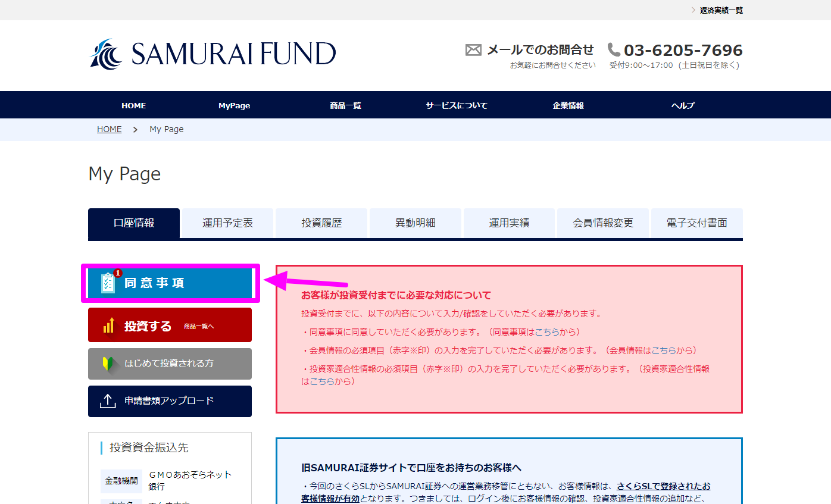The width and height of the screenshot is (831, 504).
Task: Click the clipboard icon on 同意事項
Action: [x=108, y=283]
